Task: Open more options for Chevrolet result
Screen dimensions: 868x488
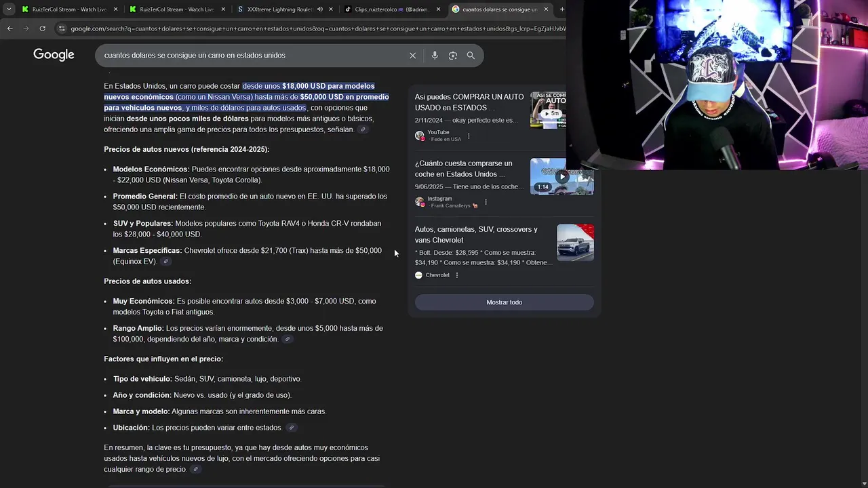Action: [x=457, y=275]
